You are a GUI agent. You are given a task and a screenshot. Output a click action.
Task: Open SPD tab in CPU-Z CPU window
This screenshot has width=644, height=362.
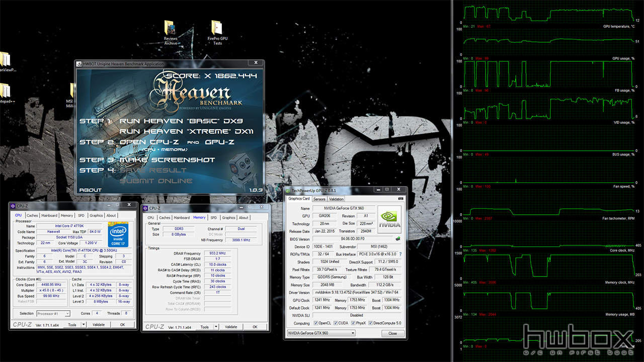point(81,215)
